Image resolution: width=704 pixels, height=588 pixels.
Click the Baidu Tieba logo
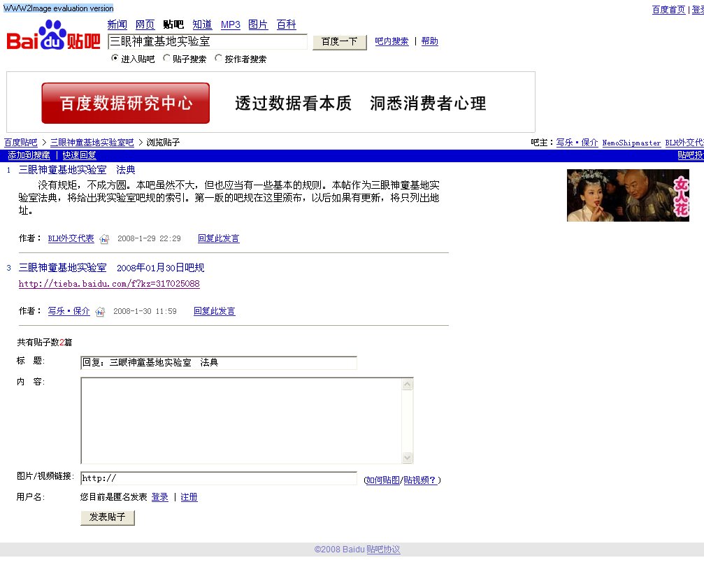[53, 36]
